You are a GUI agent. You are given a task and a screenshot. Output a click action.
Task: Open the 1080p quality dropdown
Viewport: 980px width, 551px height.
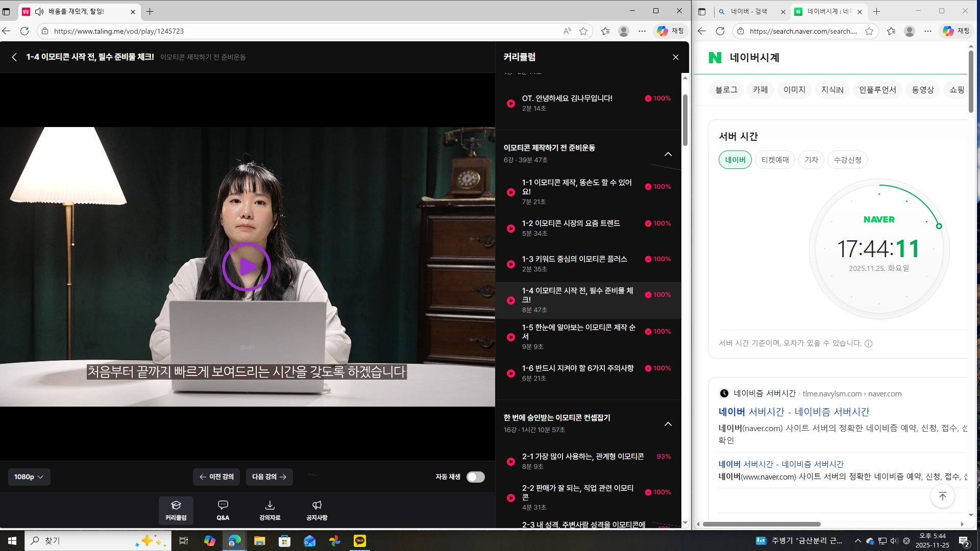click(x=29, y=477)
